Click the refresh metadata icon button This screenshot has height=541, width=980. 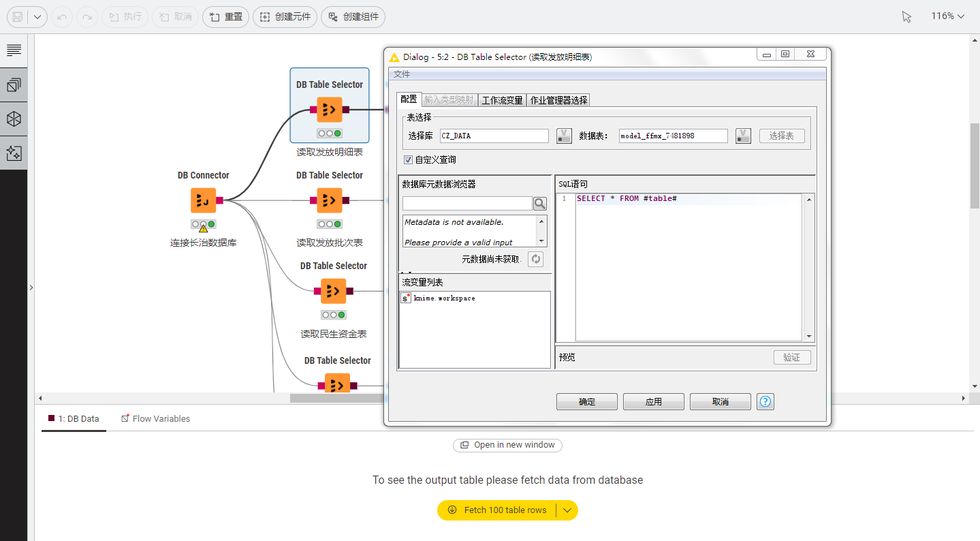(x=535, y=259)
